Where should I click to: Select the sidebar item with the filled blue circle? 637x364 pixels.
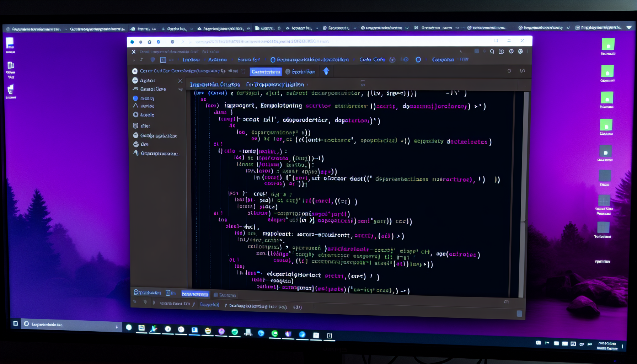[144, 98]
